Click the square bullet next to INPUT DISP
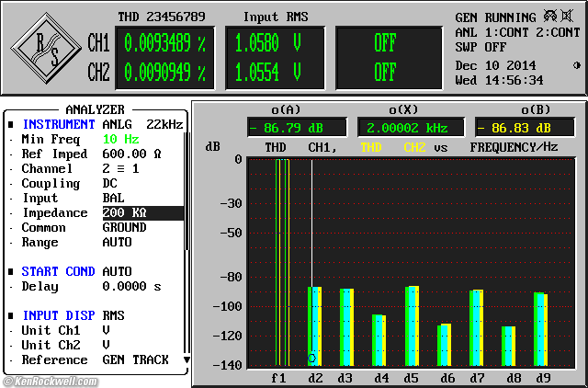The image size is (588, 388). click(x=11, y=315)
